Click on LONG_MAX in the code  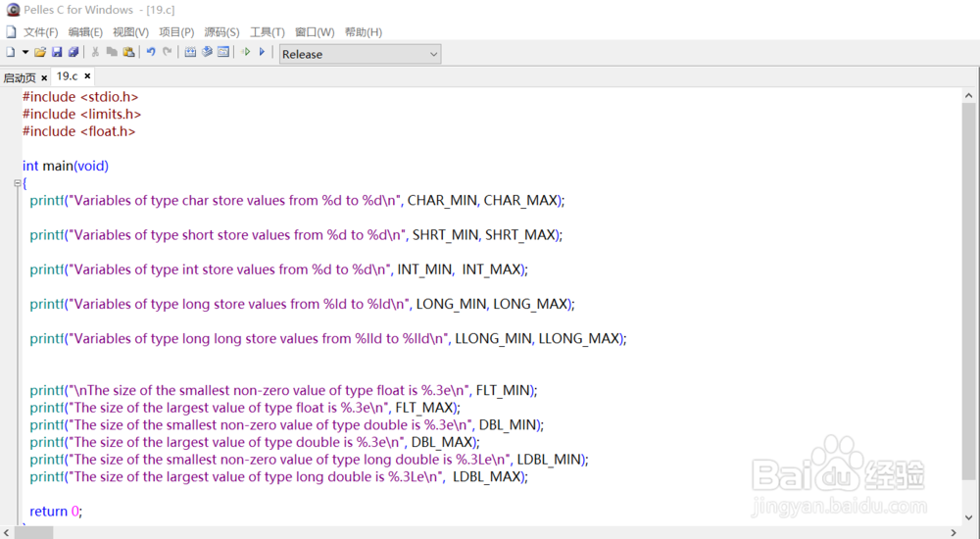[x=530, y=304]
